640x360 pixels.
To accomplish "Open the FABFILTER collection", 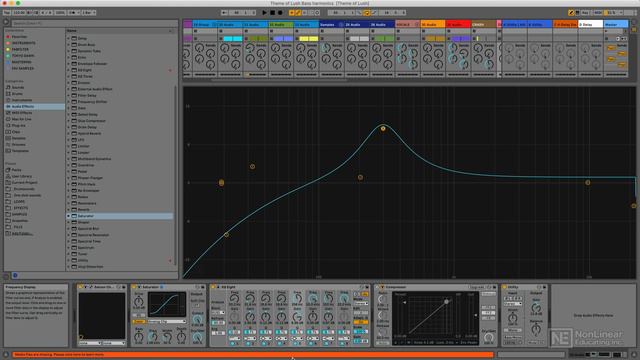I will pos(20,49).
